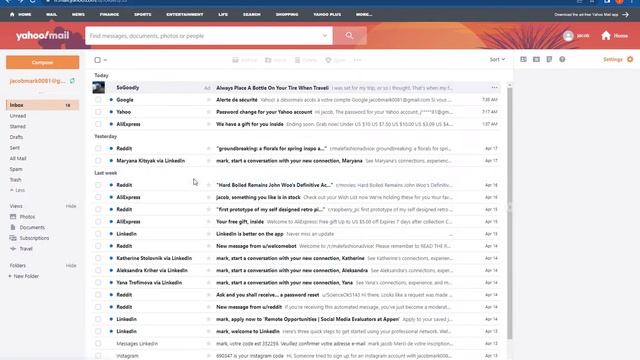Check the Google email checkbox
The width and height of the screenshot is (640, 360).
click(98, 100)
